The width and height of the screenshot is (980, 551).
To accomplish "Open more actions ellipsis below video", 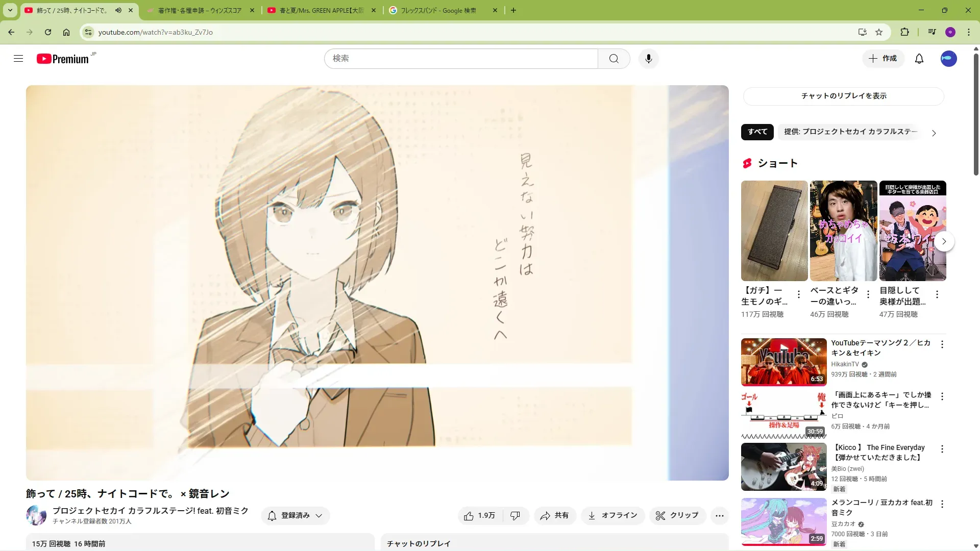I will (719, 516).
